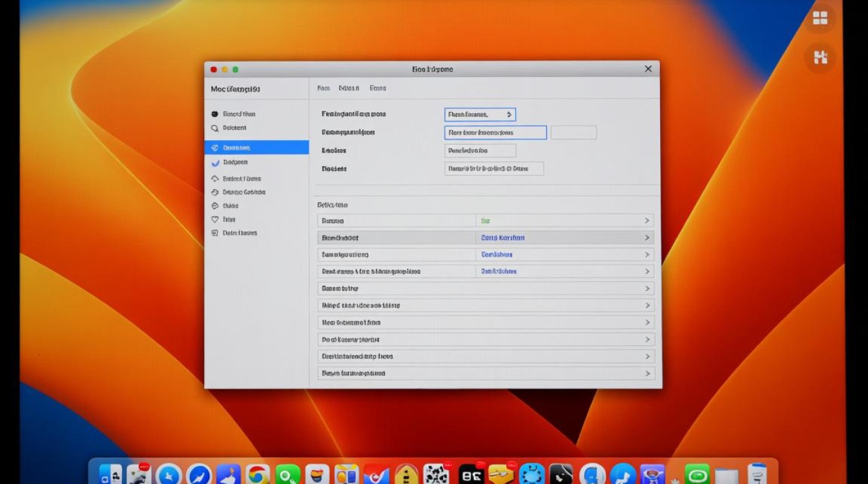Click the blue-outlined text input field
This screenshot has height=484, width=868.
(x=495, y=133)
